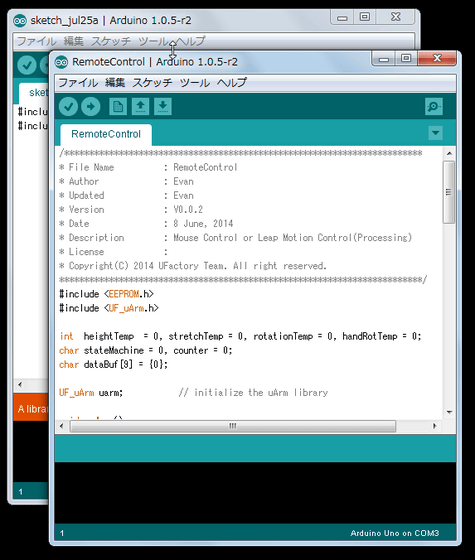Viewport: 475px width, 560px height.
Task: Open ファイル menu in sketch_jul25a window
Action: point(36,41)
